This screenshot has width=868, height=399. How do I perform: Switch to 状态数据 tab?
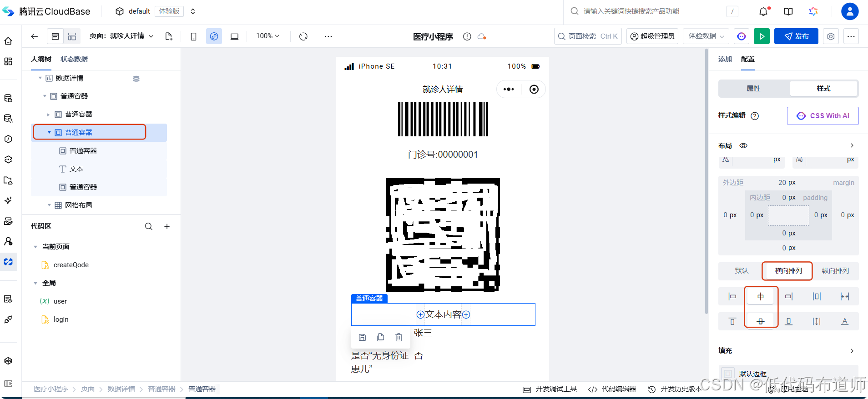(x=74, y=59)
